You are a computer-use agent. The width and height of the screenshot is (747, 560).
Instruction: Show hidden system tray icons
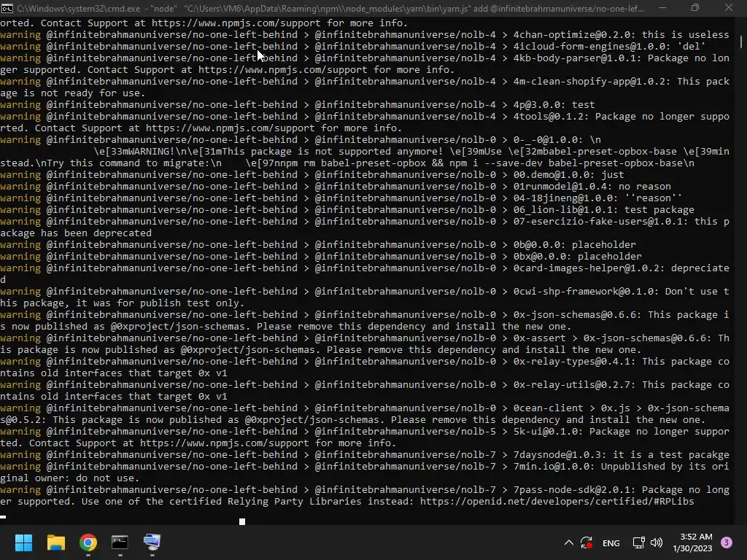(568, 542)
